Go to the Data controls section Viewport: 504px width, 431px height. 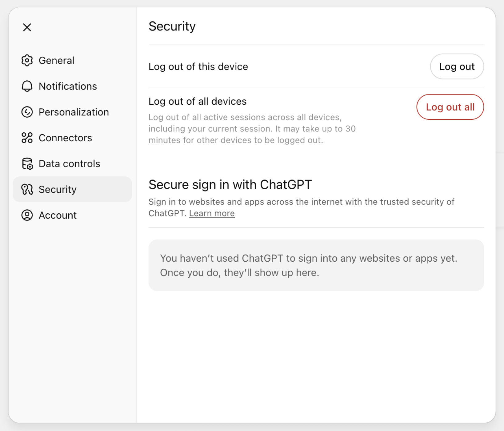(69, 164)
